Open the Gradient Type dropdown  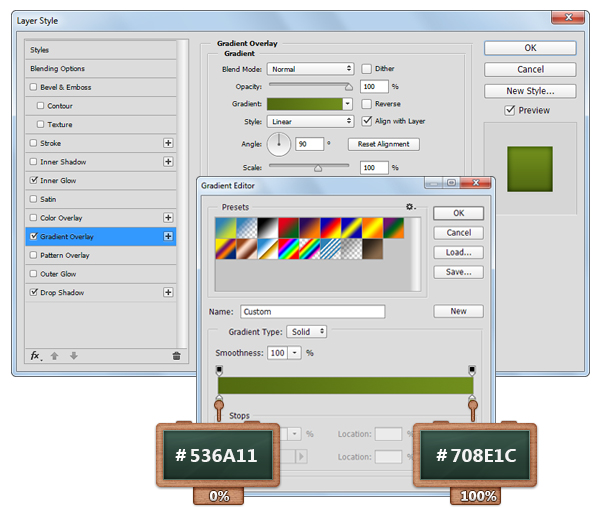306,331
